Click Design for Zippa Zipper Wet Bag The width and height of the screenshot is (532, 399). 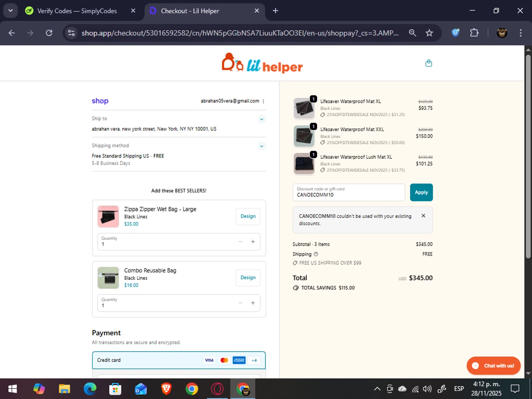pos(248,216)
